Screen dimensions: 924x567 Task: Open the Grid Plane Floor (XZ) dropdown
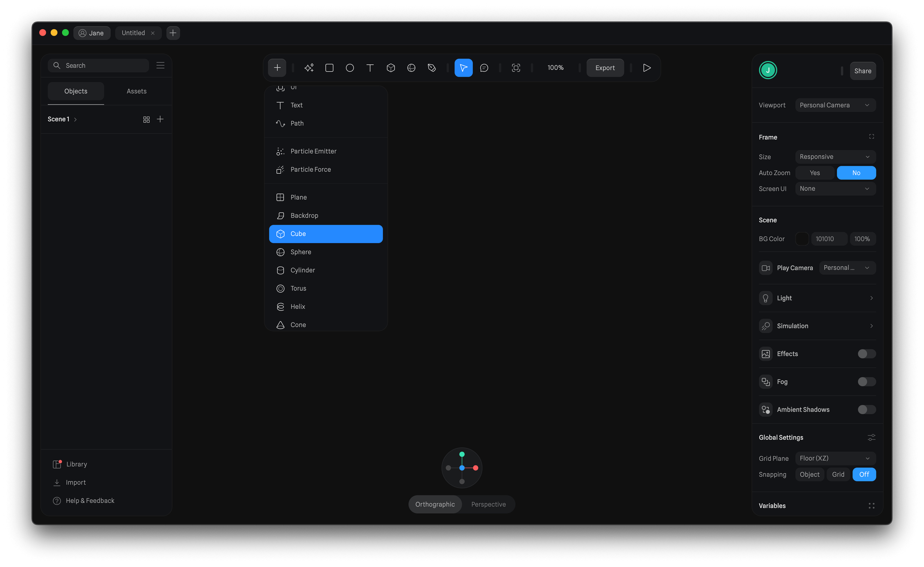[835, 458]
